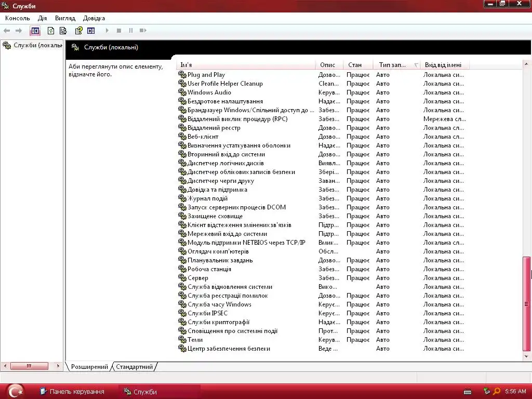Click the Pause service icon
Viewport: 532px width, 399px height.
point(131,31)
